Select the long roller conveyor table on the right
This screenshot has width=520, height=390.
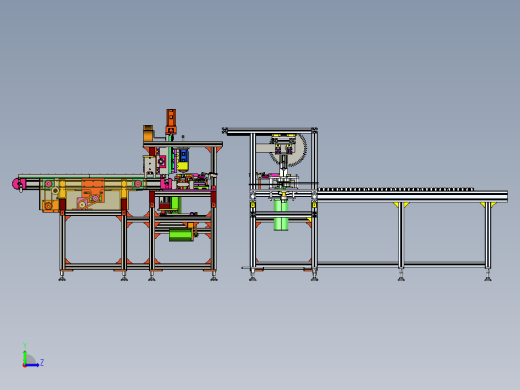(x=412, y=195)
